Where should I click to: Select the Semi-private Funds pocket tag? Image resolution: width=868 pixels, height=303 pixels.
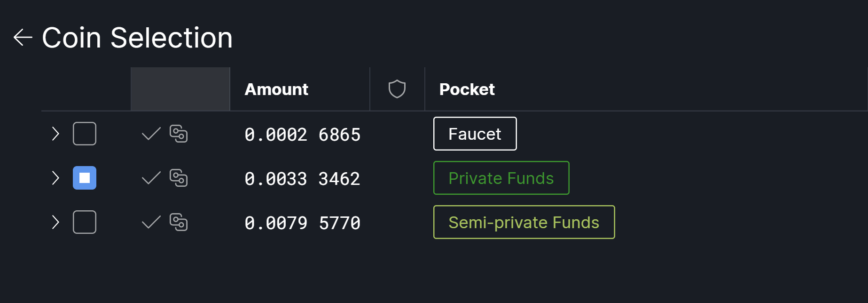click(524, 222)
